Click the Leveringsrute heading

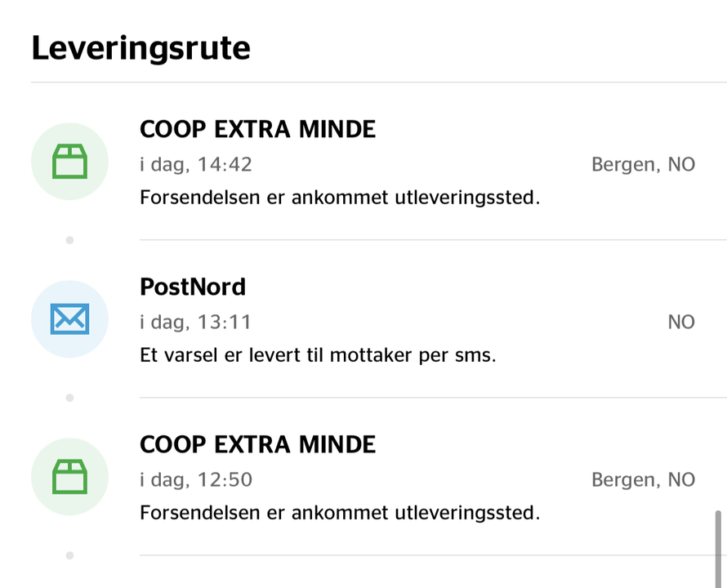coord(141,49)
